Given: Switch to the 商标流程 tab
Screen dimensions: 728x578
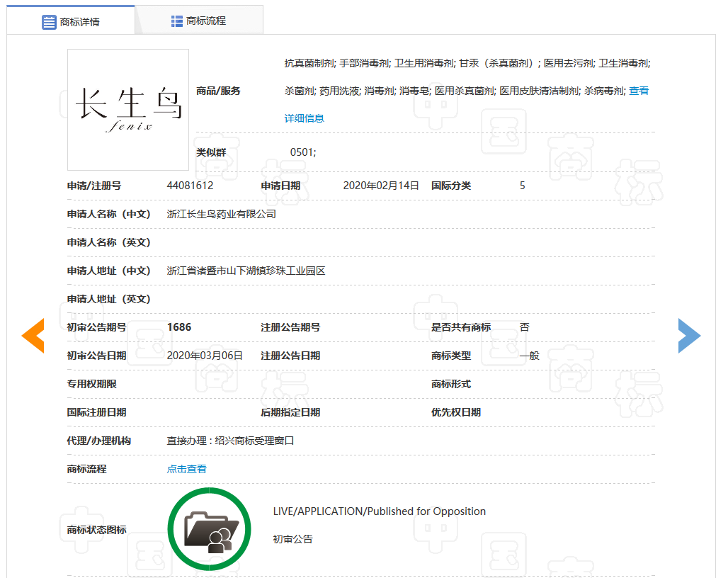Looking at the screenshot, I should [x=199, y=21].
